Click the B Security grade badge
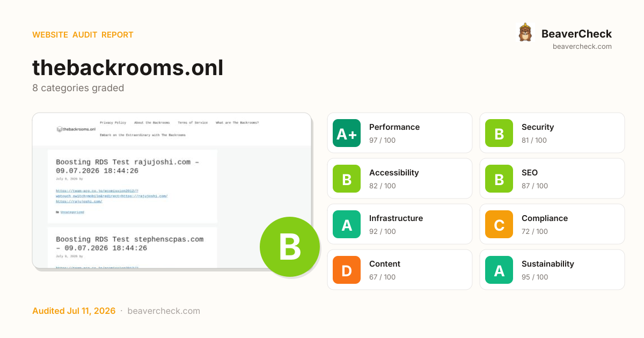The width and height of the screenshot is (644, 338). (499, 133)
